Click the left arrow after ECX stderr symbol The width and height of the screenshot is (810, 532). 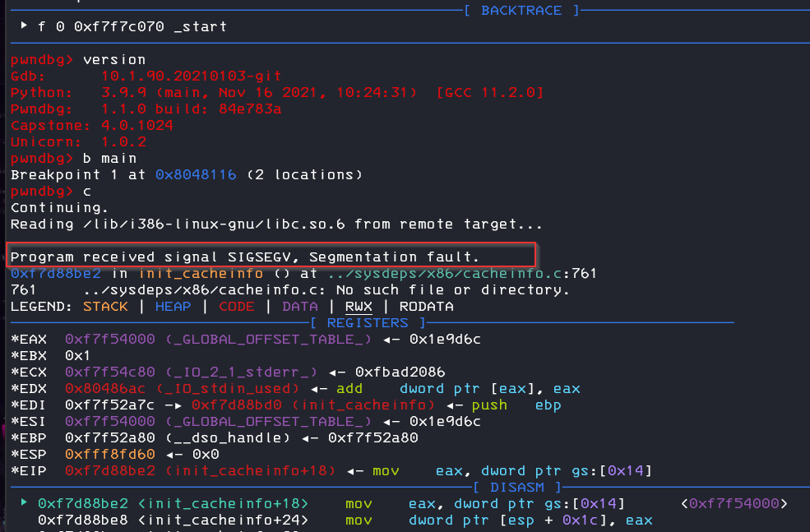click(337, 373)
